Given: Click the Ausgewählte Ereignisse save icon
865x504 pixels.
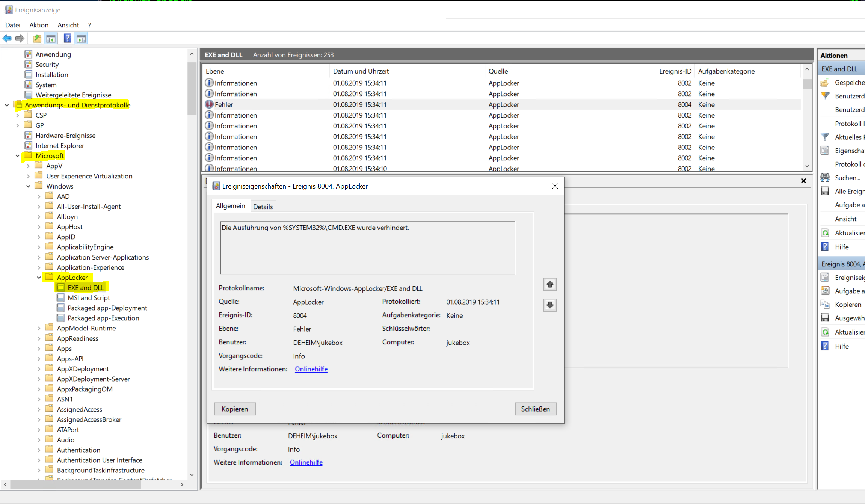Looking at the screenshot, I should point(825,318).
